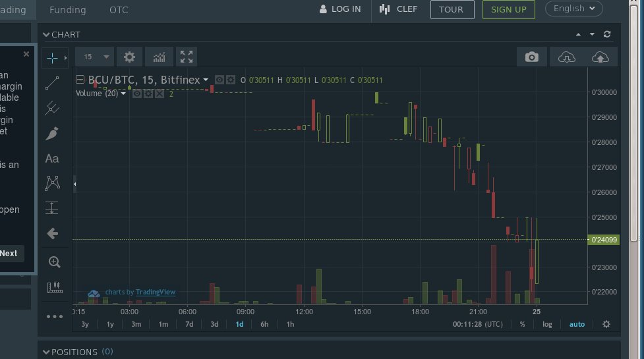Select the 1y time range

[x=110, y=324]
